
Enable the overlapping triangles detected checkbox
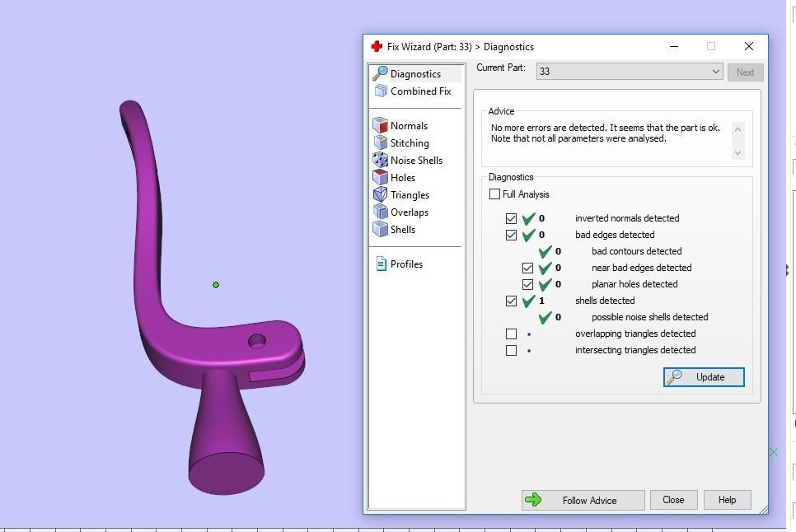coord(511,334)
